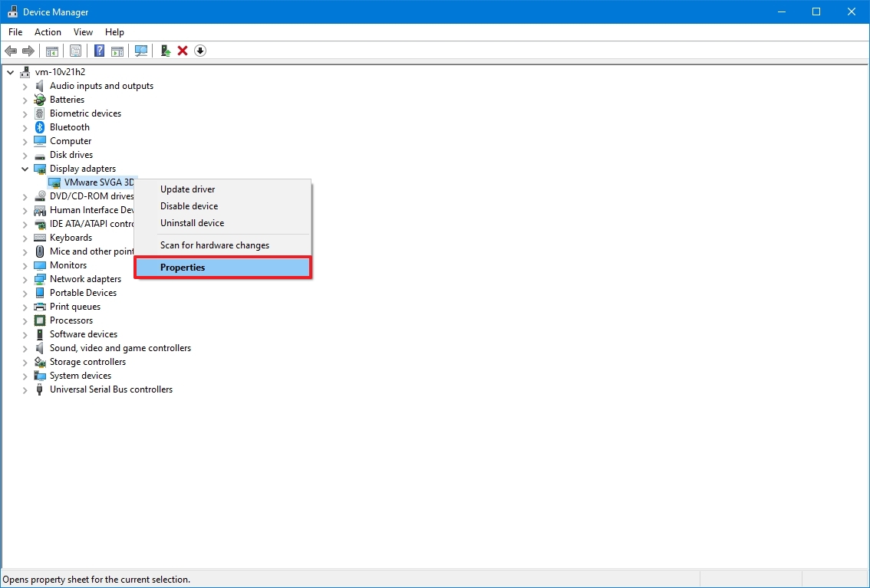Click the Back arrow toolbar icon

point(11,51)
